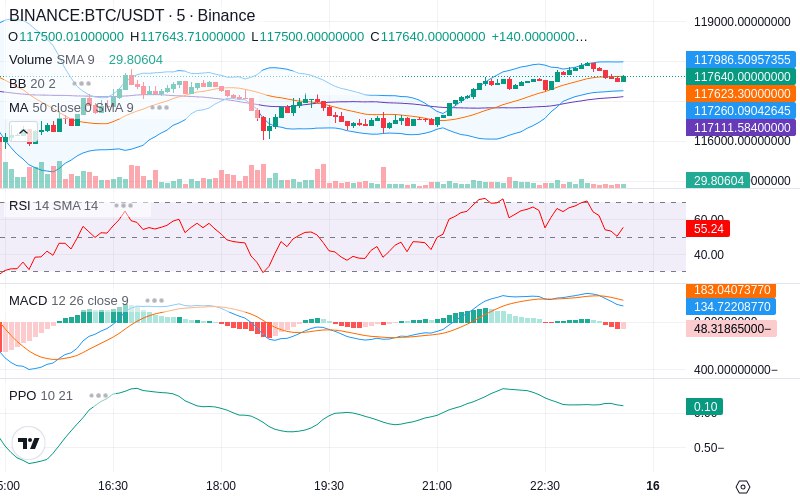
Task: Click the 22:30 time axis label
Action: [x=545, y=486]
